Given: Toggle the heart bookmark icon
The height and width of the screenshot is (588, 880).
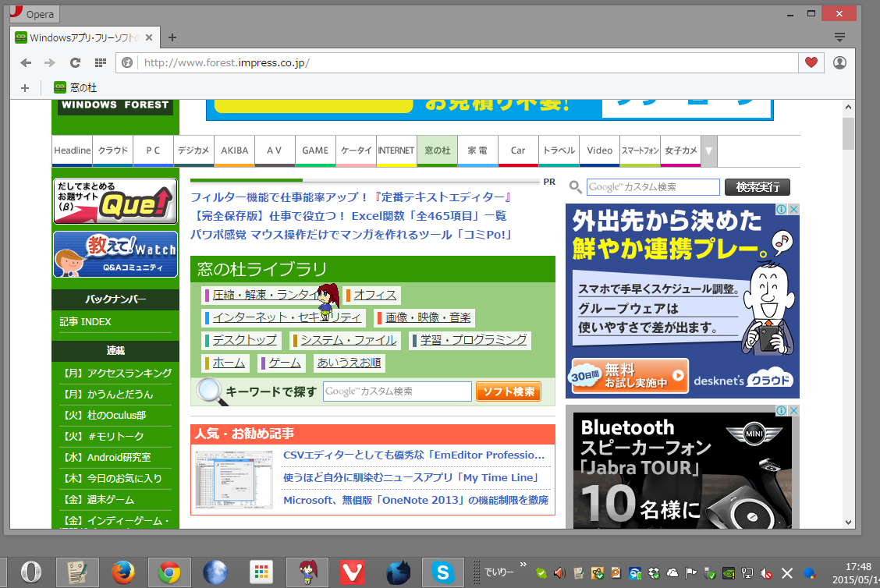Looking at the screenshot, I should (813, 62).
